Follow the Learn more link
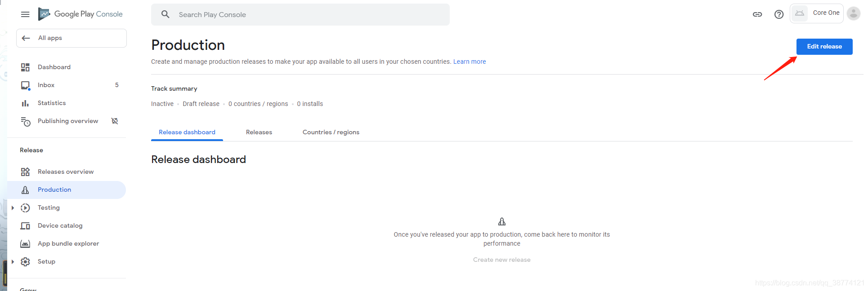 coord(470,62)
